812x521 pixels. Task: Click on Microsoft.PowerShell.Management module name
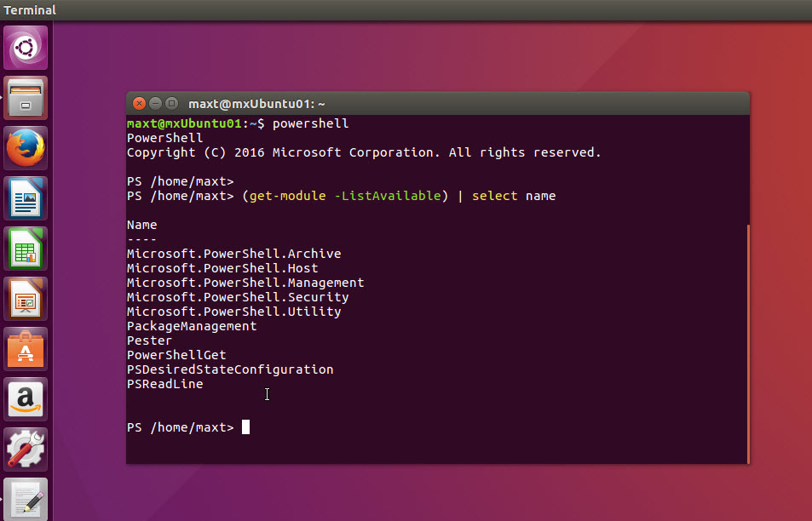point(245,283)
